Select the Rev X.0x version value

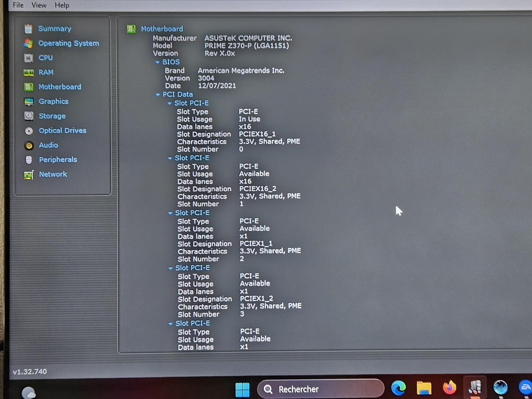(220, 53)
